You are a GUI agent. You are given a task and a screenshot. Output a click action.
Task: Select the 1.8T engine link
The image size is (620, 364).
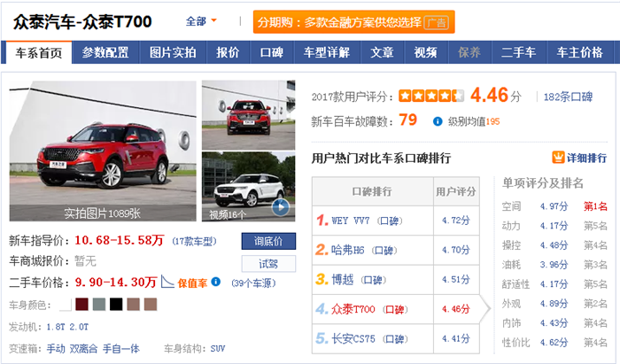pos(55,327)
